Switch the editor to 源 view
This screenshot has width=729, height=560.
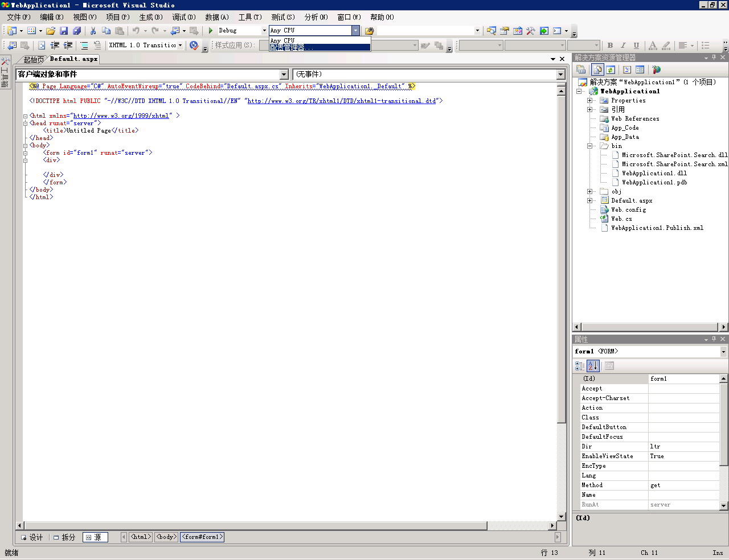click(x=95, y=537)
